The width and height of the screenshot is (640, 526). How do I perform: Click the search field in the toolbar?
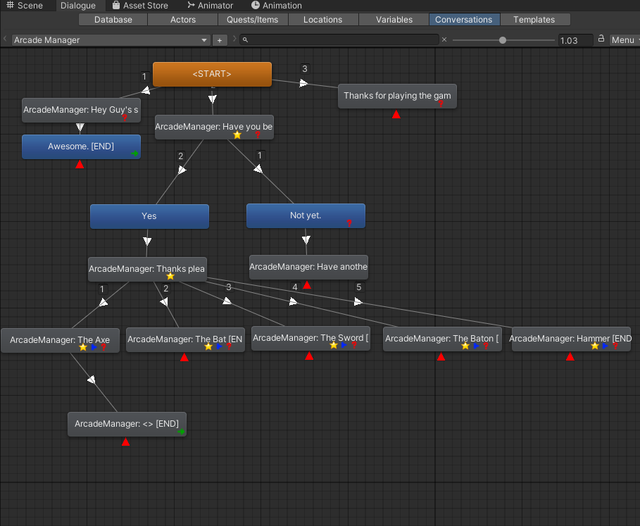[x=339, y=40]
